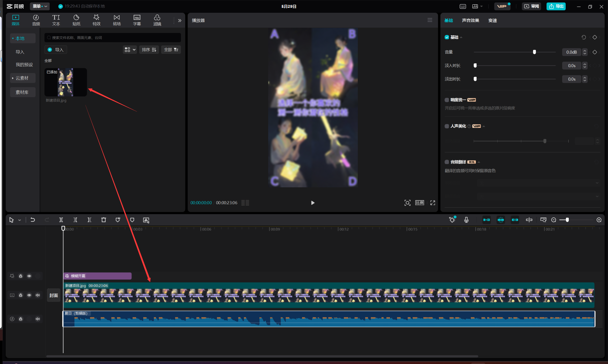Uncheck the 基础 checkbox
Screen dimensions: 608x364
coord(447,37)
